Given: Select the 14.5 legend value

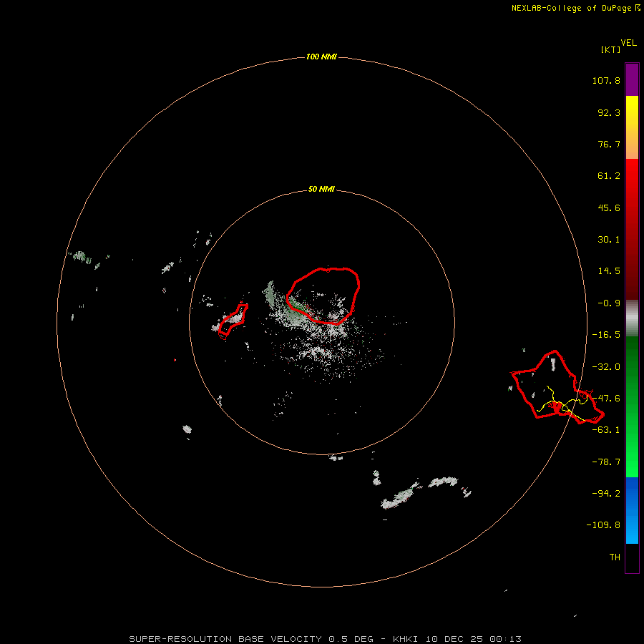Looking at the screenshot, I should pos(609,271).
